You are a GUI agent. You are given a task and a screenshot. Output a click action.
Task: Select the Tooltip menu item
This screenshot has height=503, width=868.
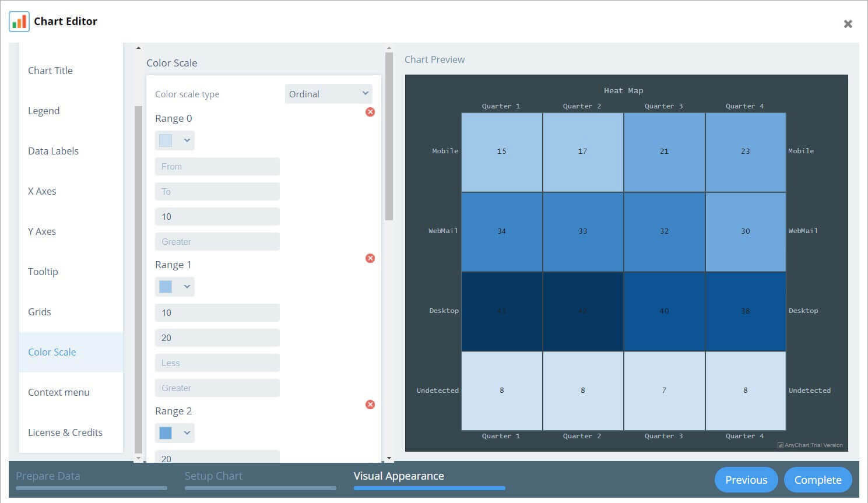43,272
